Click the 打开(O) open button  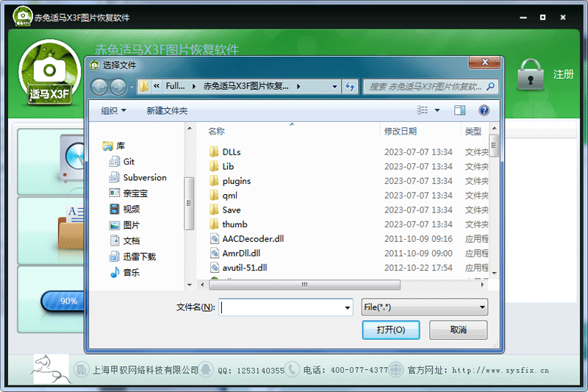click(391, 329)
